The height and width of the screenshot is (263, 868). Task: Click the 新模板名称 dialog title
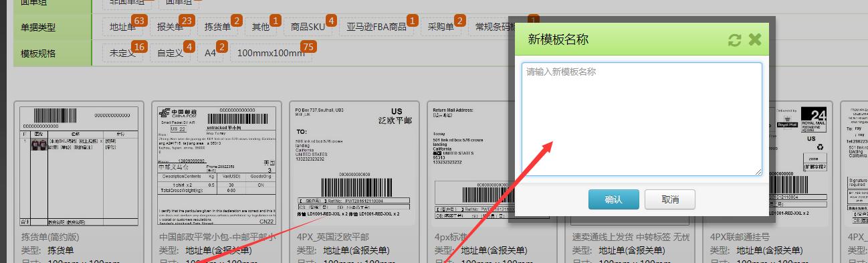(x=558, y=39)
